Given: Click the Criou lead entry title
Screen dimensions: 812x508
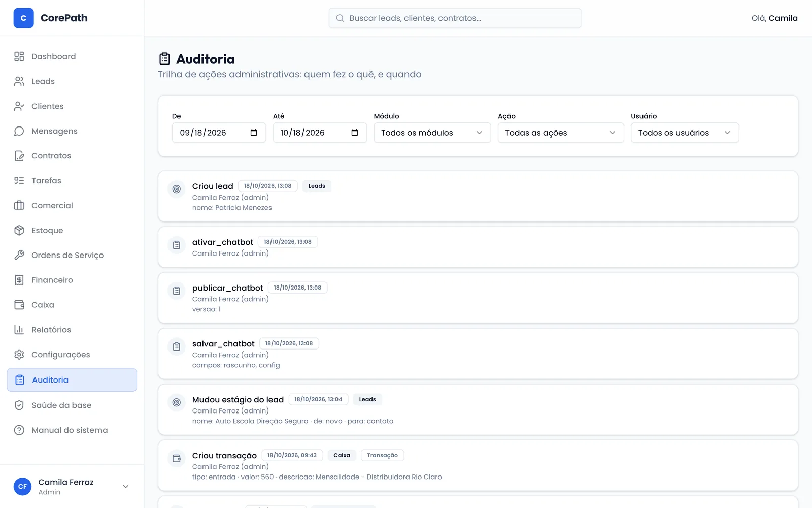Looking at the screenshot, I should [213, 186].
